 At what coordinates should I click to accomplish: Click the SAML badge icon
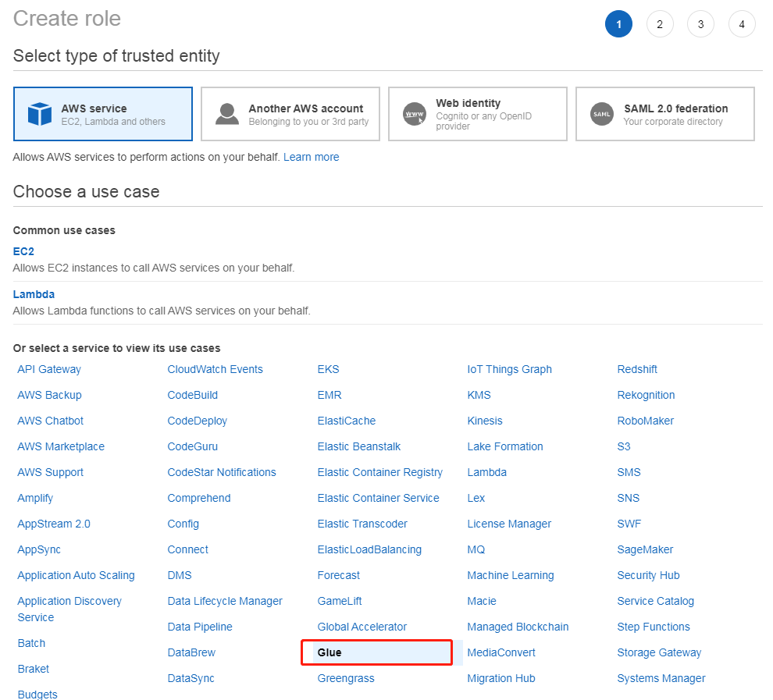point(602,114)
